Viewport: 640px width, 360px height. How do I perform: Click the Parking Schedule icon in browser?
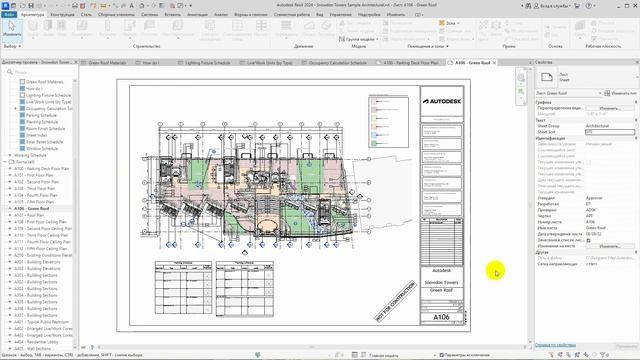pos(22,115)
